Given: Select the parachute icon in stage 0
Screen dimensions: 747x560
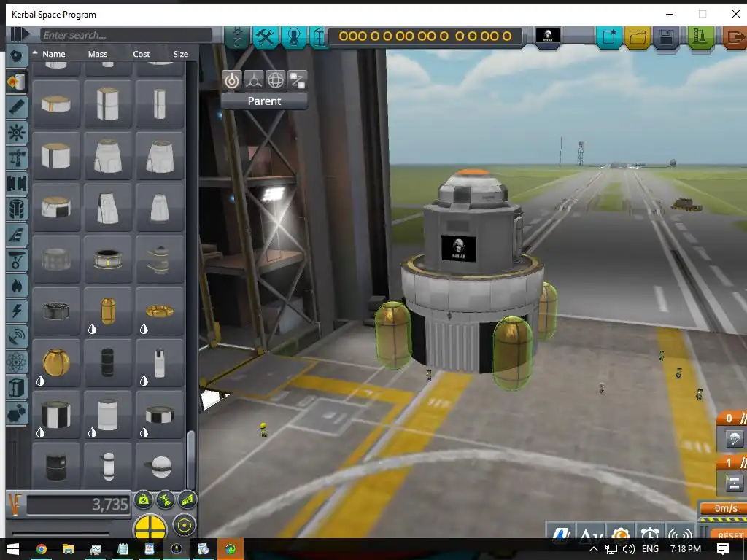Looking at the screenshot, I should point(734,438).
